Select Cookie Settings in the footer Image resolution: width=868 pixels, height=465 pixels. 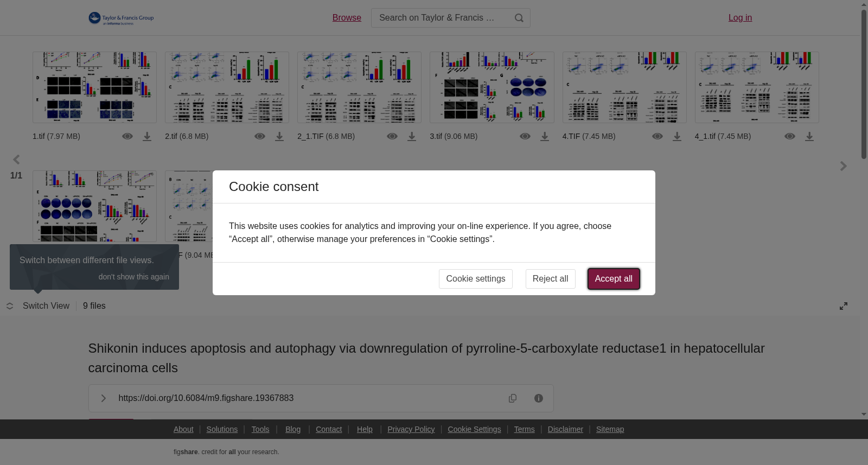pyautogui.click(x=474, y=429)
